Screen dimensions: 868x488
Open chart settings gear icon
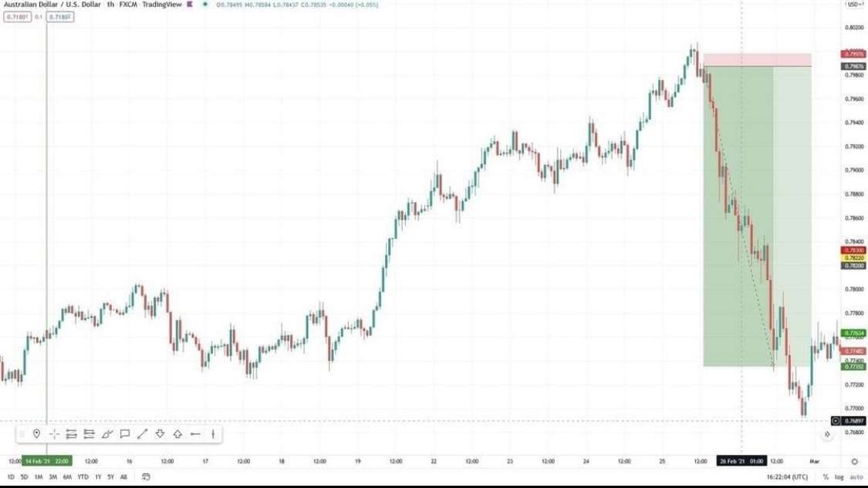[854, 462]
